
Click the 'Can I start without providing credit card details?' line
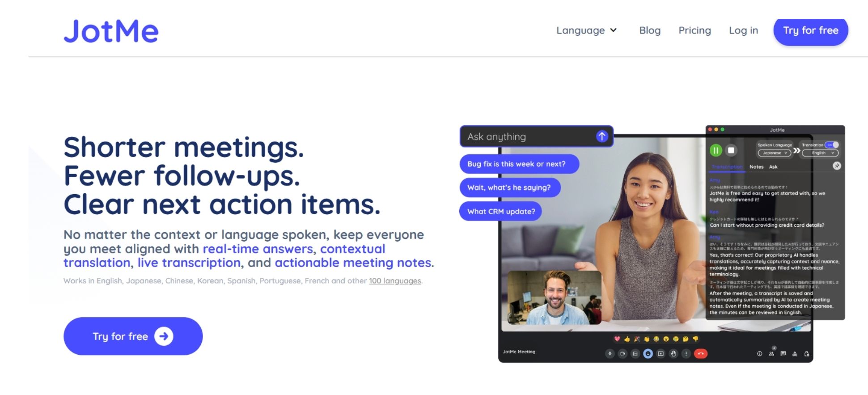click(767, 225)
